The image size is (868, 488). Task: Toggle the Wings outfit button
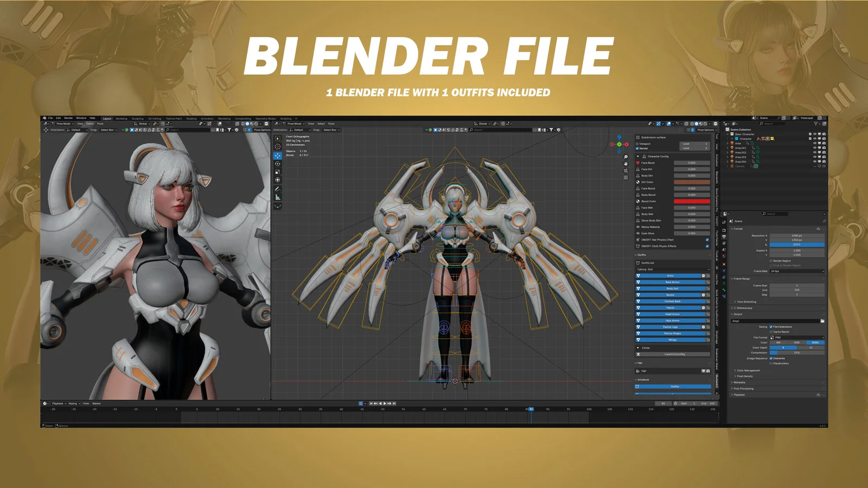672,340
